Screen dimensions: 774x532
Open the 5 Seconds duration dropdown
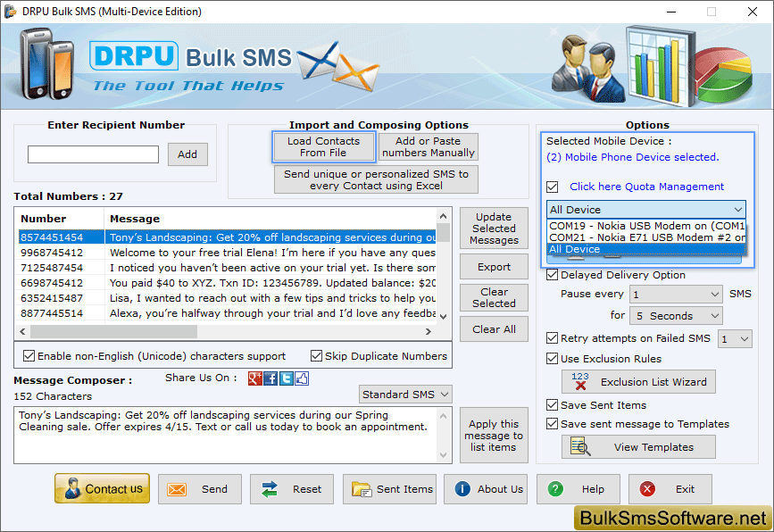click(x=676, y=316)
